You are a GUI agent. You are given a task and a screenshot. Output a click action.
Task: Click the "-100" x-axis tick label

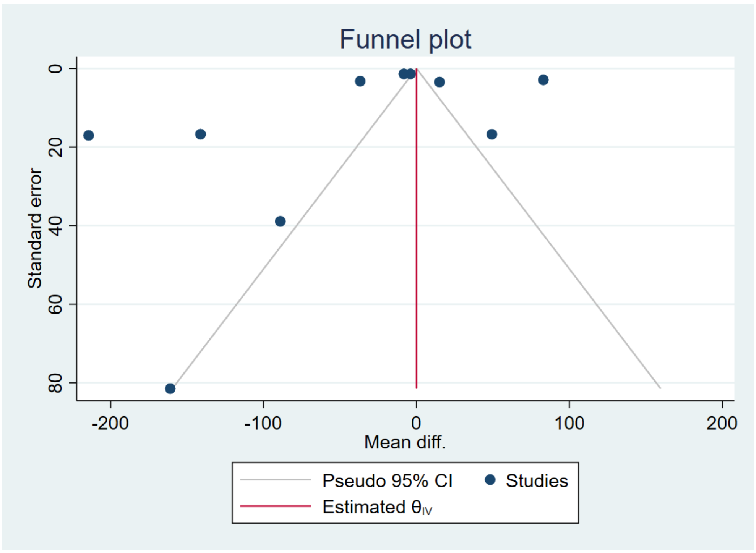pyautogui.click(x=263, y=423)
